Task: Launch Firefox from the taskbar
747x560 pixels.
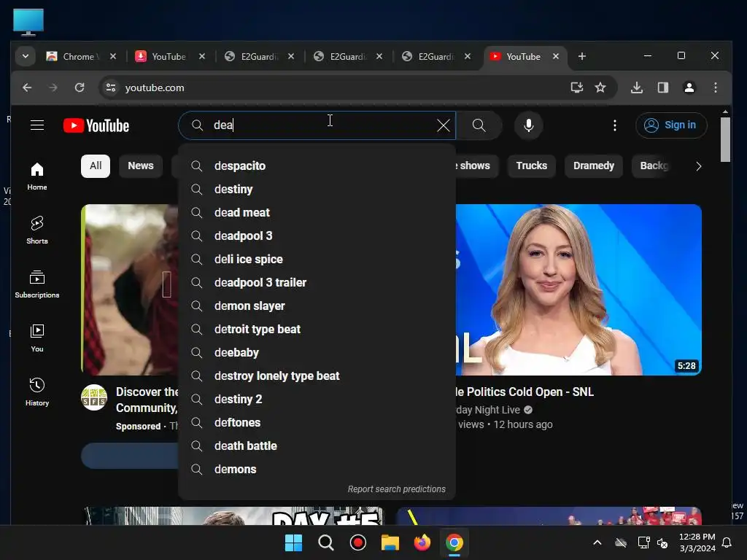Action: pos(422,542)
